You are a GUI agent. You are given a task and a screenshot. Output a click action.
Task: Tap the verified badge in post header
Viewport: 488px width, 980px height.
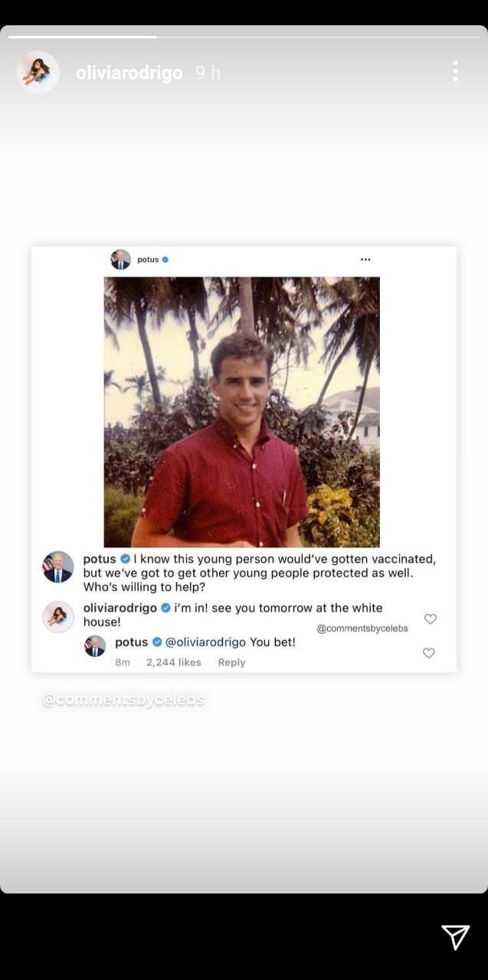(165, 260)
